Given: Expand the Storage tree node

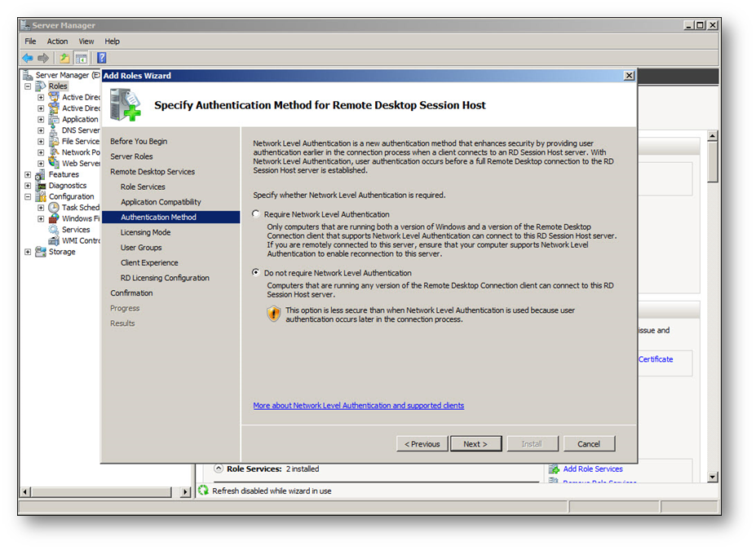Looking at the screenshot, I should tap(28, 252).
